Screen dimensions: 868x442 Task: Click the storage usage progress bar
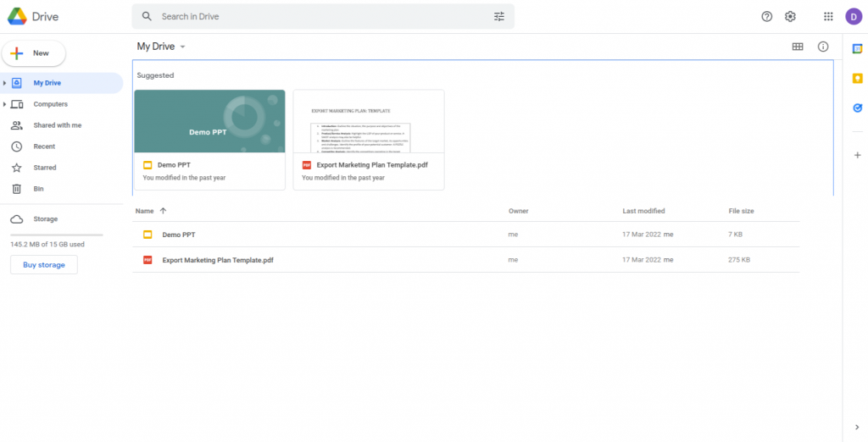[x=56, y=235]
